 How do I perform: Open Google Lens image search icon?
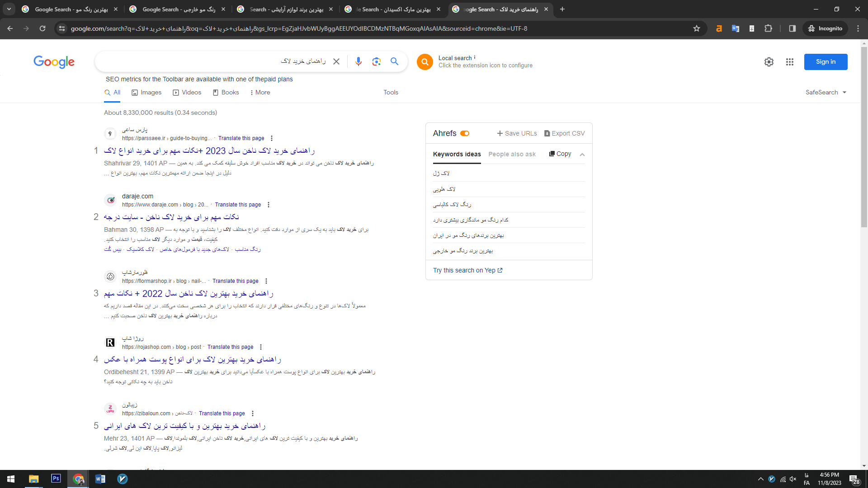click(377, 61)
